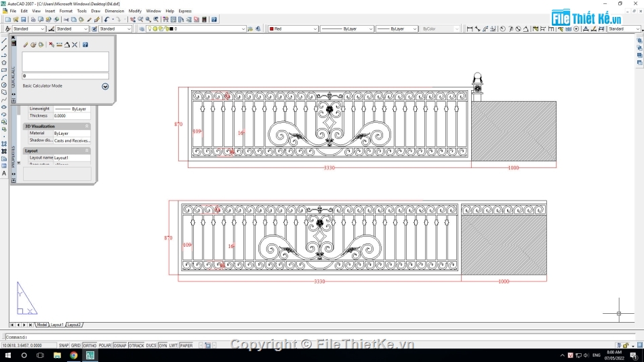This screenshot has height=362, width=644.
Task: Collapse the 3D Visualization section
Action: point(87,126)
